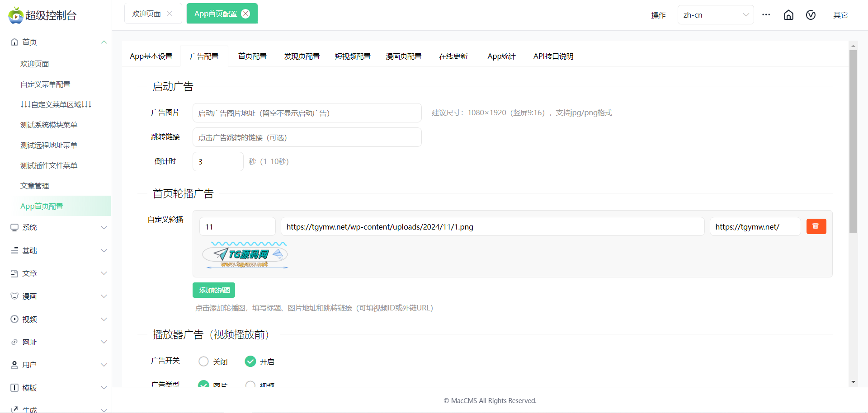Select the 开启 radio for 广告开关
This screenshot has width=868, height=413.
(250, 361)
